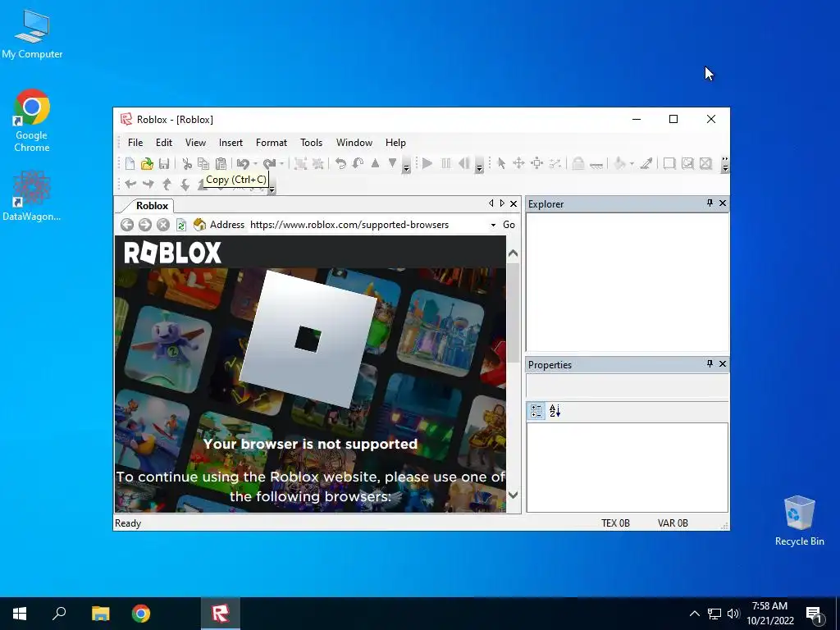
Task: Open the Properties object selector combo box
Action: [x=628, y=386]
